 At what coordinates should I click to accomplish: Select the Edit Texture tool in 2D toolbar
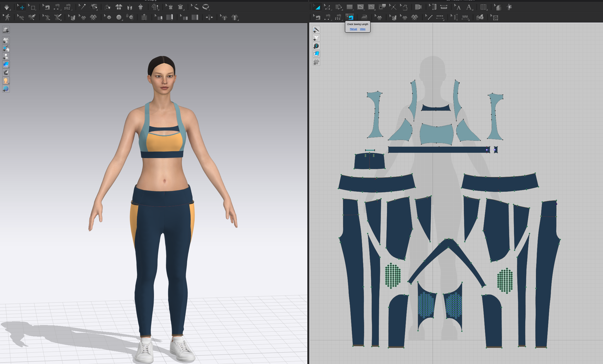(x=393, y=17)
